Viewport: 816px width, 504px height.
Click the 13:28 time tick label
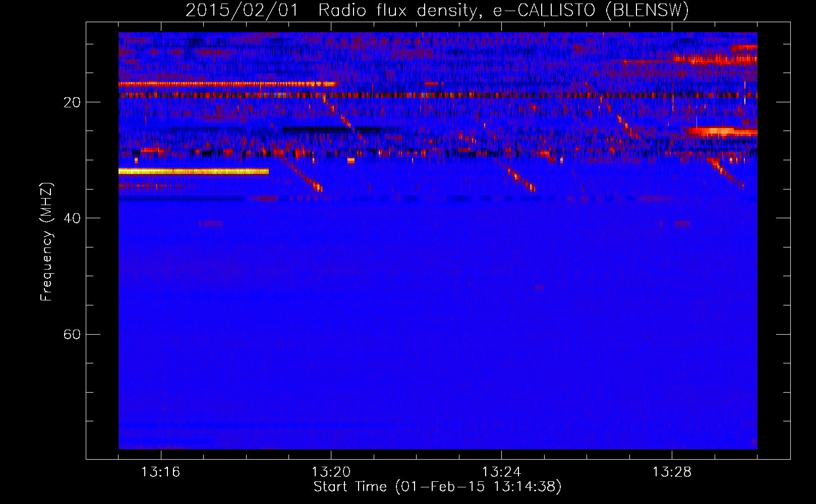click(672, 472)
